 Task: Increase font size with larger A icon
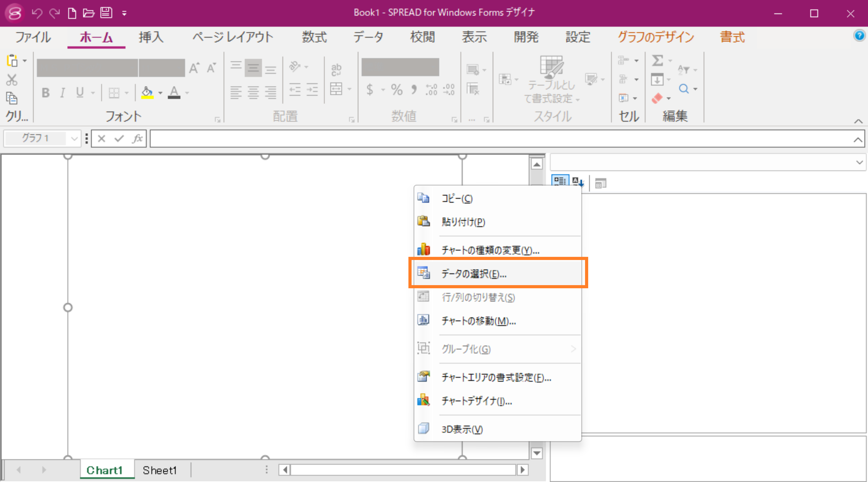point(194,68)
